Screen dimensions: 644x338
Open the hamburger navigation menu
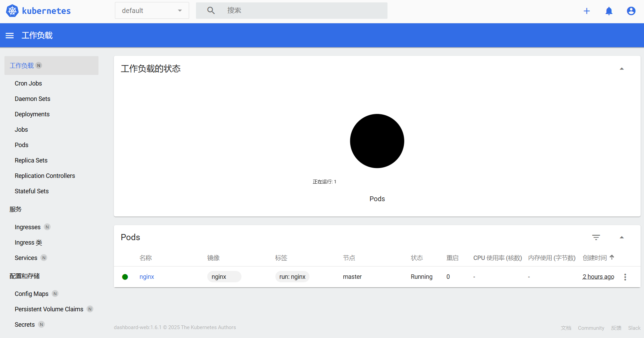pyautogui.click(x=10, y=36)
